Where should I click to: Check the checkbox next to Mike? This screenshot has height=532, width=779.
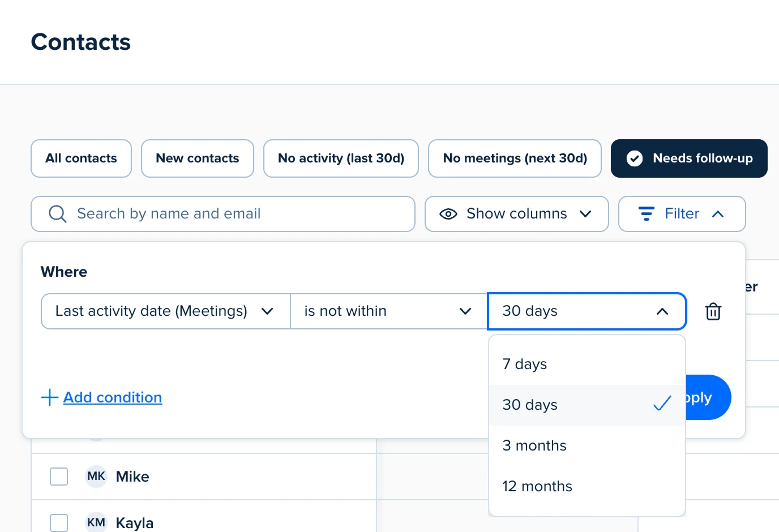(x=58, y=477)
